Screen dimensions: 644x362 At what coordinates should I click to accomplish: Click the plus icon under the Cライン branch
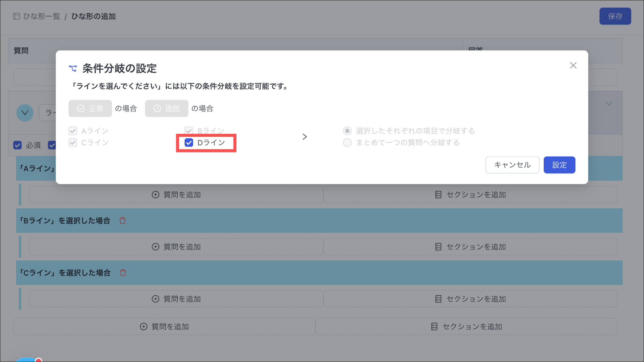155,299
